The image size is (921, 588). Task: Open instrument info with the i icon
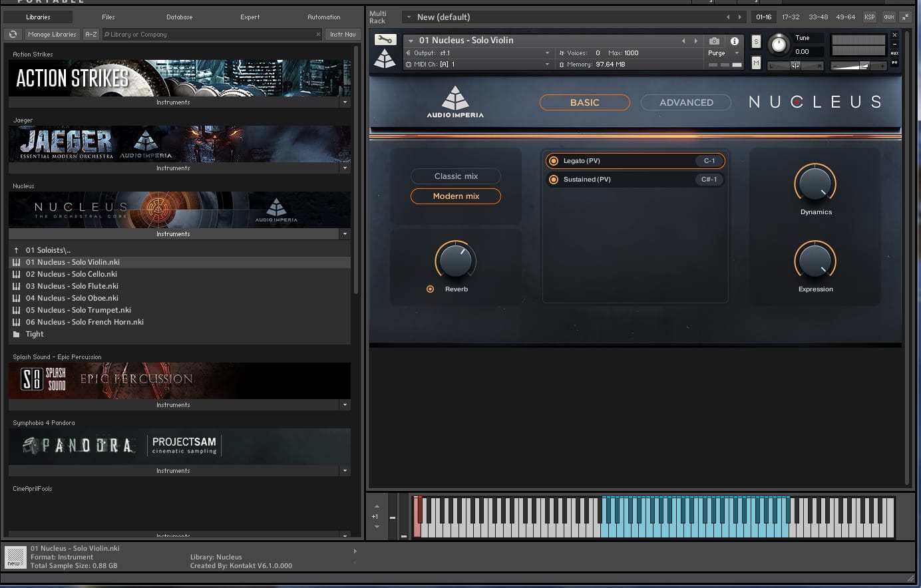[735, 41]
